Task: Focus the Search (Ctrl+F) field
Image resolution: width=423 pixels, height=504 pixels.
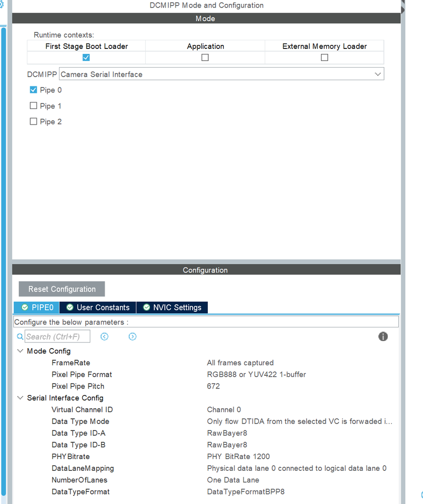Action: (57, 337)
